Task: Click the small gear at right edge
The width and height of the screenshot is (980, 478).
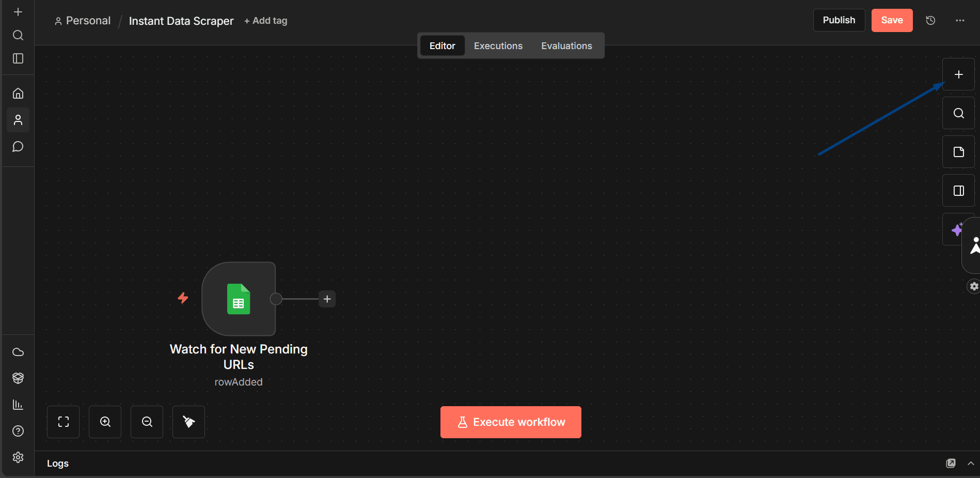Action: 974,286
